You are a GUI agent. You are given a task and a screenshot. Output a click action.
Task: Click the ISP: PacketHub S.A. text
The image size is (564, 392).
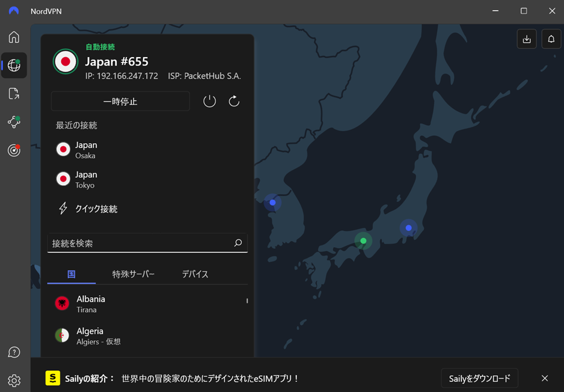tap(204, 76)
